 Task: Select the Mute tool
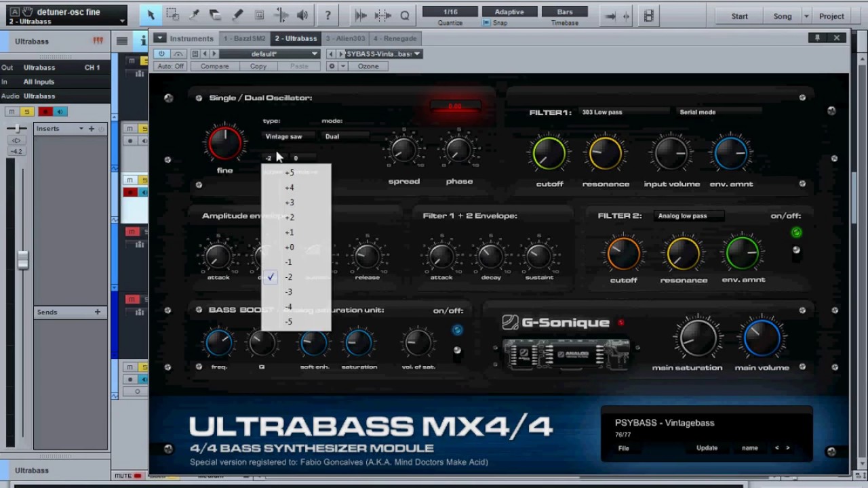click(x=259, y=15)
